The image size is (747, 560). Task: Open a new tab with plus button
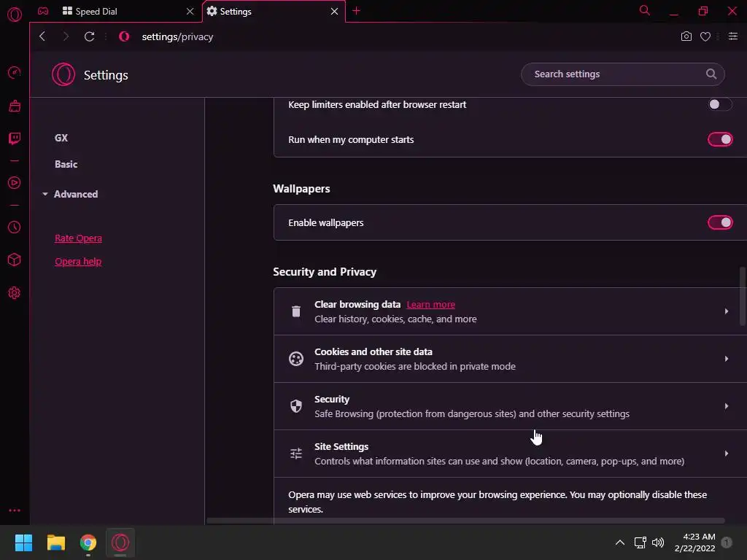pyautogui.click(x=356, y=11)
